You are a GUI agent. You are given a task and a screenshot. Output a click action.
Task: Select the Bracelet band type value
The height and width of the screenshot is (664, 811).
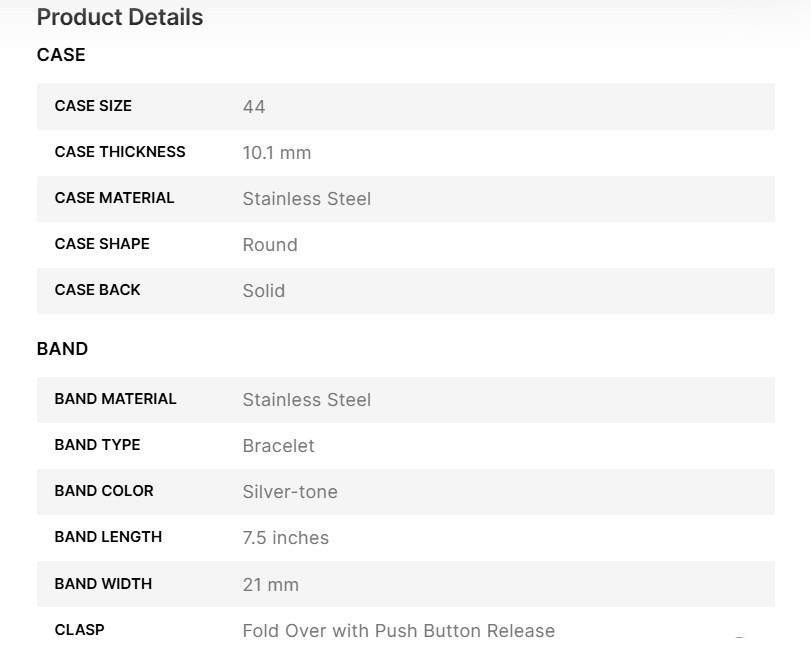pos(279,446)
